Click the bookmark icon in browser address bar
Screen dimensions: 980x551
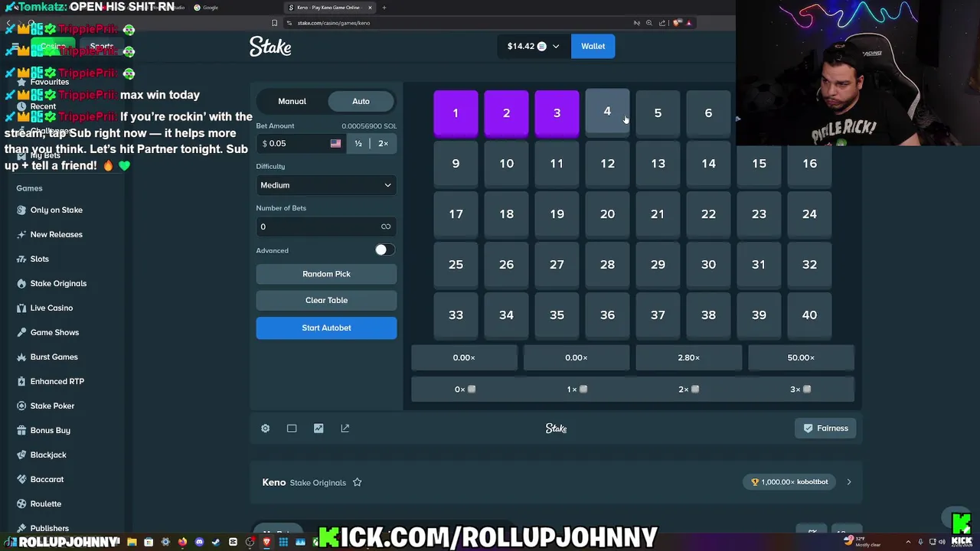tap(274, 23)
